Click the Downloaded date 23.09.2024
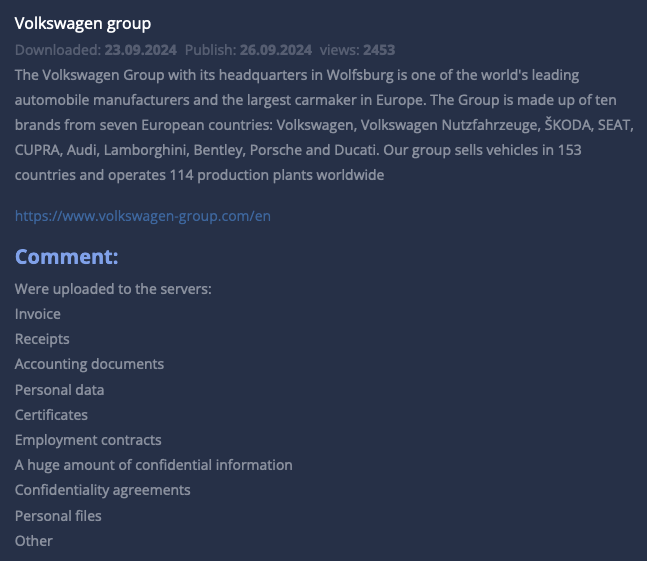Screen dimensions: 647x561 point(140,49)
